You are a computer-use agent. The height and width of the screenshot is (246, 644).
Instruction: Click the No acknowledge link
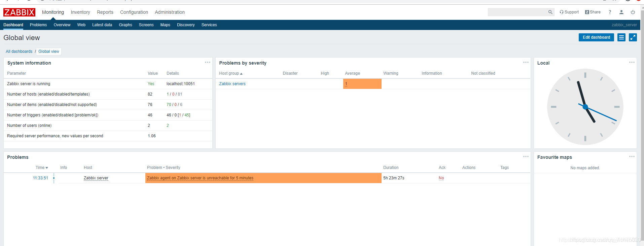click(441, 178)
